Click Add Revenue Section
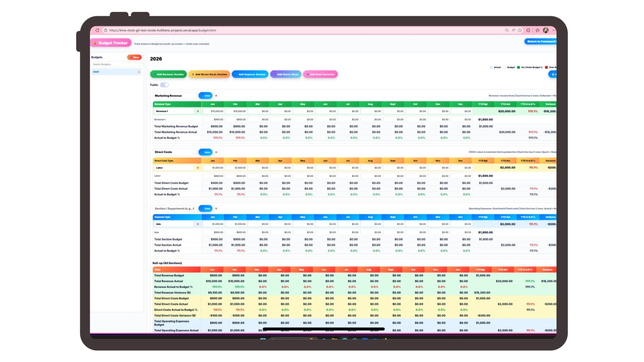 point(168,74)
